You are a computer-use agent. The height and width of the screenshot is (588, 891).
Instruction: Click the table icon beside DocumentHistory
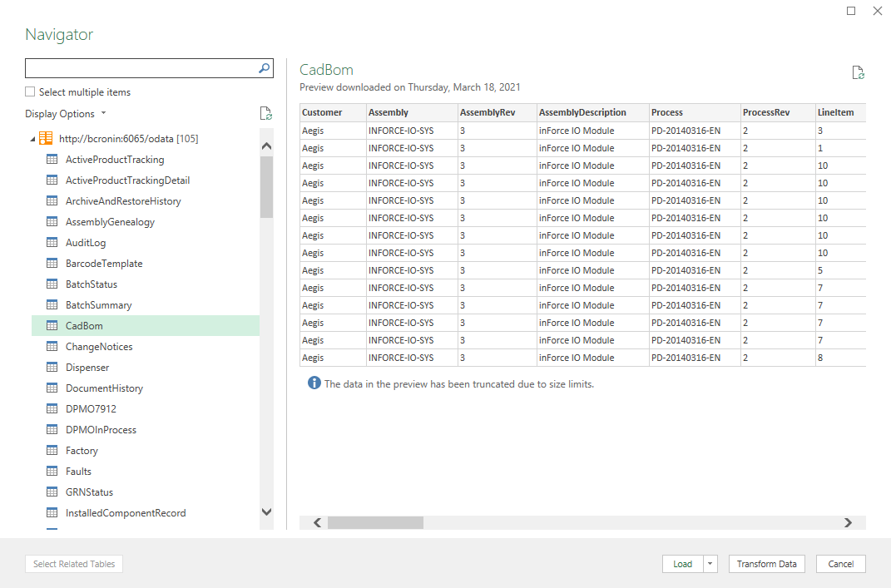(x=52, y=388)
